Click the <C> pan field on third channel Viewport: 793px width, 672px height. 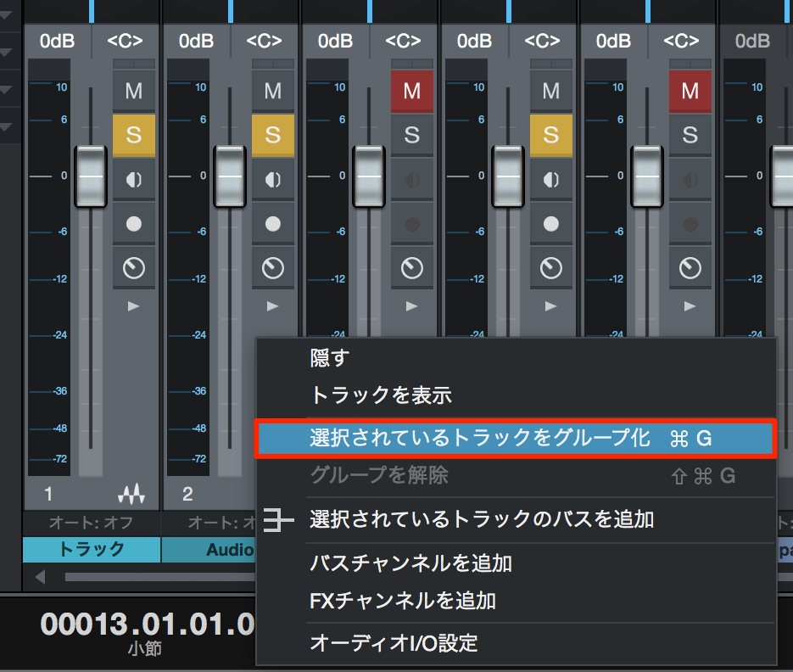(x=404, y=41)
